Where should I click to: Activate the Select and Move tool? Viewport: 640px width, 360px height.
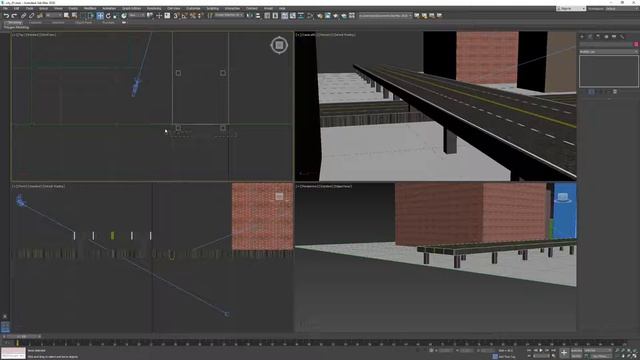pos(100,16)
